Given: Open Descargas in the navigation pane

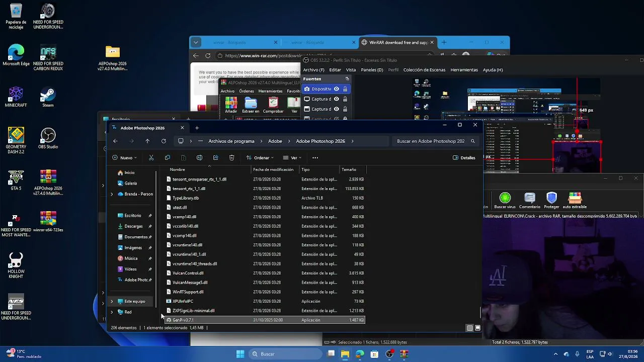Looking at the screenshot, I should [x=134, y=226].
